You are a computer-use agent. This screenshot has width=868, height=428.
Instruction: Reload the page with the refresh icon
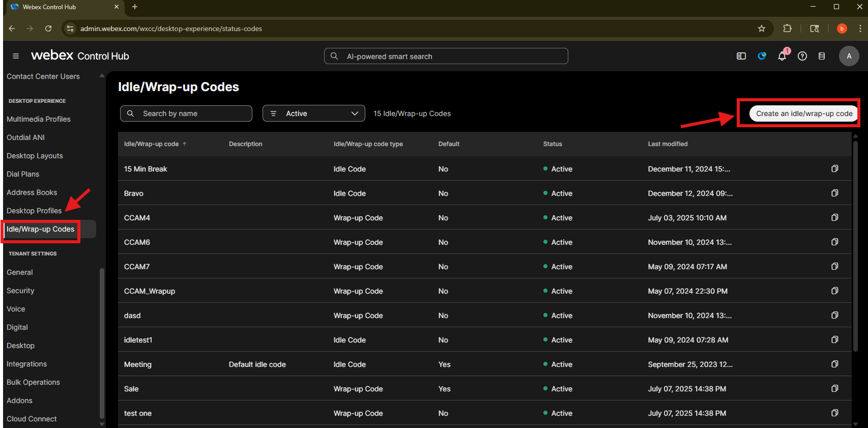(48, 28)
